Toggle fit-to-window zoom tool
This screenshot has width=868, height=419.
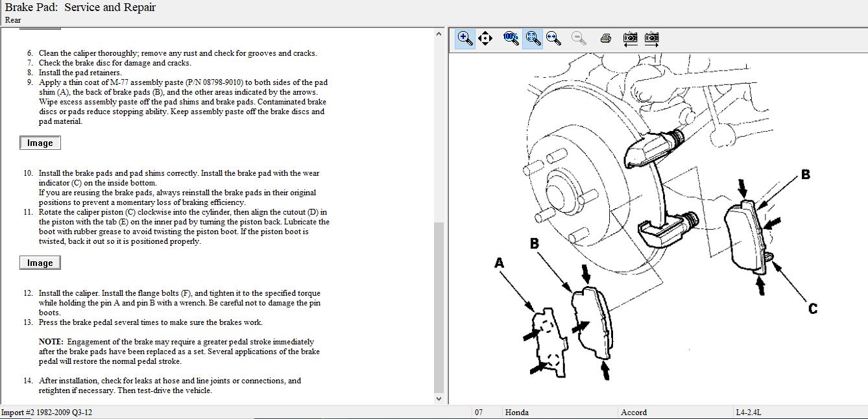(533, 38)
